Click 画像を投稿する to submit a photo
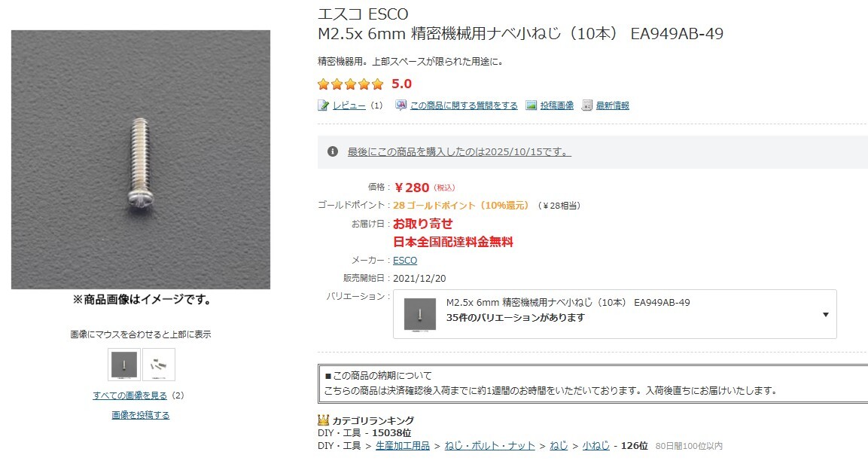The image size is (868, 461). (x=139, y=414)
